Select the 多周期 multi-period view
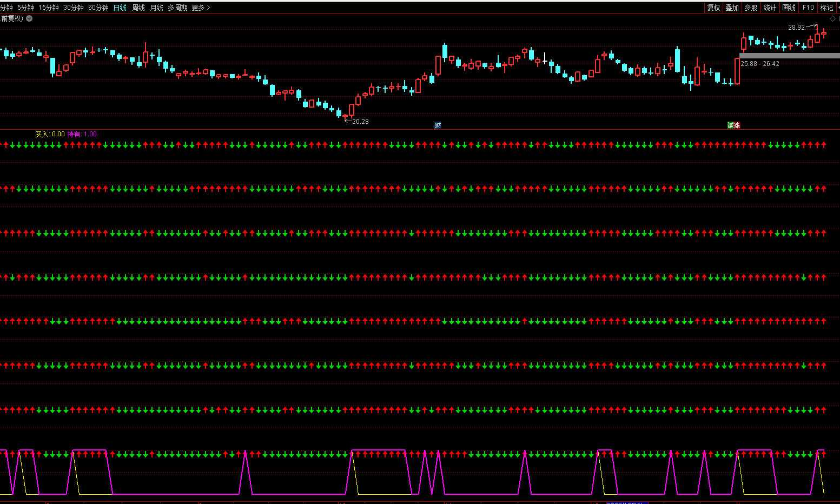840x504 pixels. pos(177,8)
